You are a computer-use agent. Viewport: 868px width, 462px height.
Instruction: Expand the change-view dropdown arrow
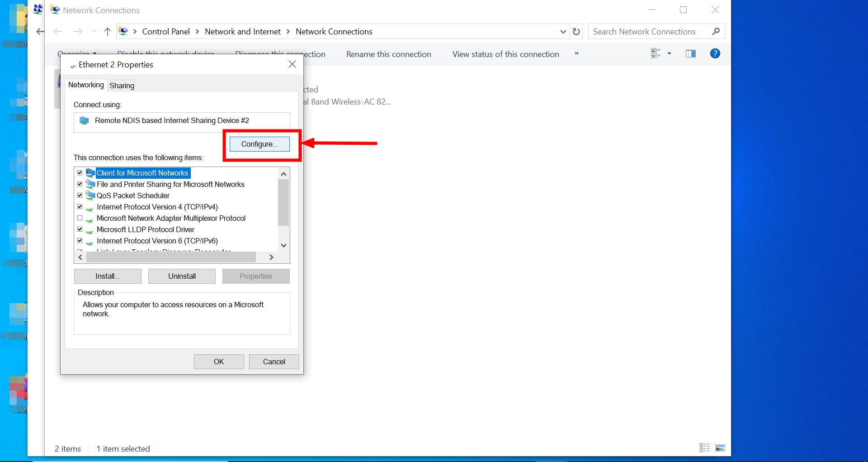pos(669,53)
